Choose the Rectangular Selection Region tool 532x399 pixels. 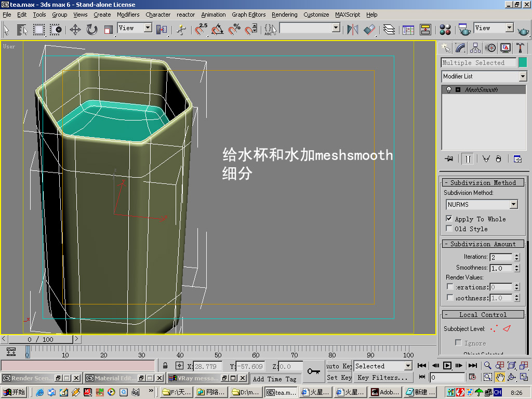point(38,30)
